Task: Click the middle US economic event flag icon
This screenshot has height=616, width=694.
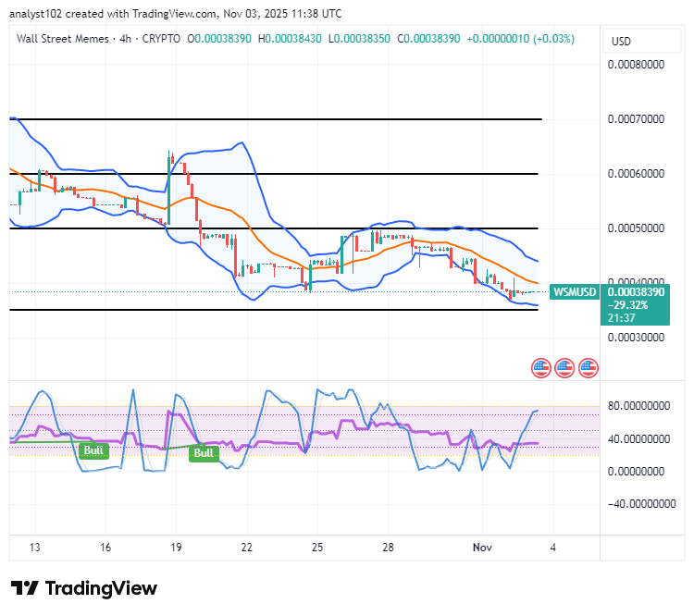Action: (x=564, y=368)
